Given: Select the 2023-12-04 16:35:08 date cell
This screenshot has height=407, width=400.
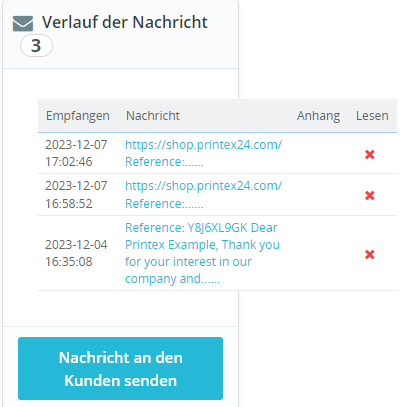Looking at the screenshot, I should click(x=76, y=253).
